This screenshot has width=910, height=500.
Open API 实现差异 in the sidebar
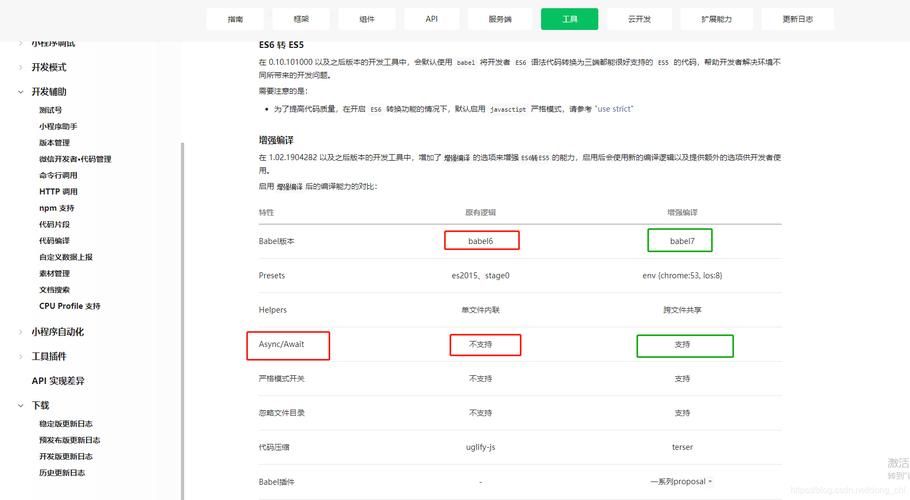click(58, 381)
